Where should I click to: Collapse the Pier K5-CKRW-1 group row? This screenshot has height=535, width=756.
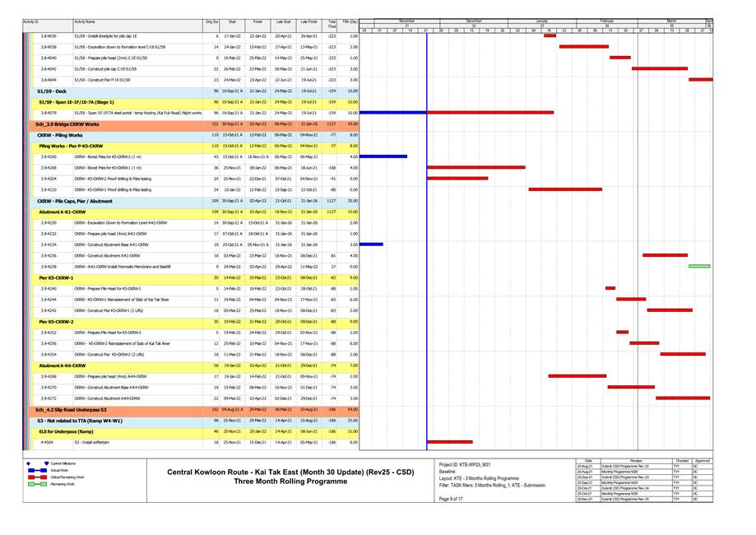pyautogui.click(x=50, y=278)
